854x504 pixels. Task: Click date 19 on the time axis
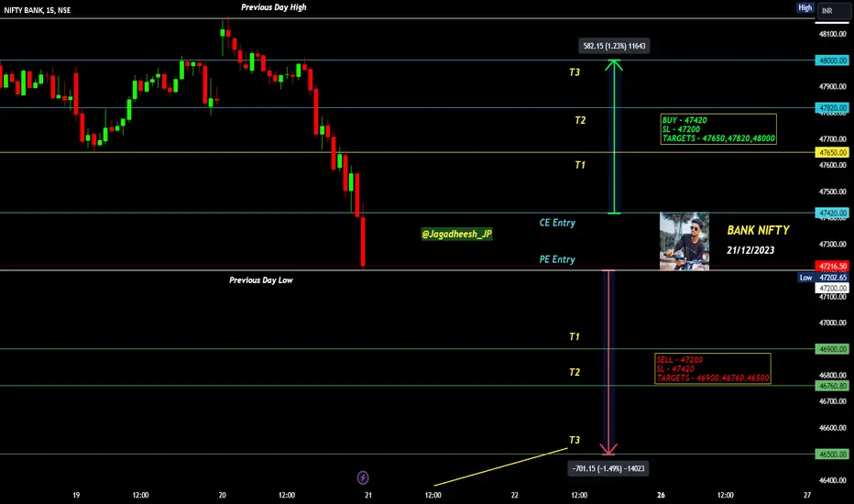76,495
